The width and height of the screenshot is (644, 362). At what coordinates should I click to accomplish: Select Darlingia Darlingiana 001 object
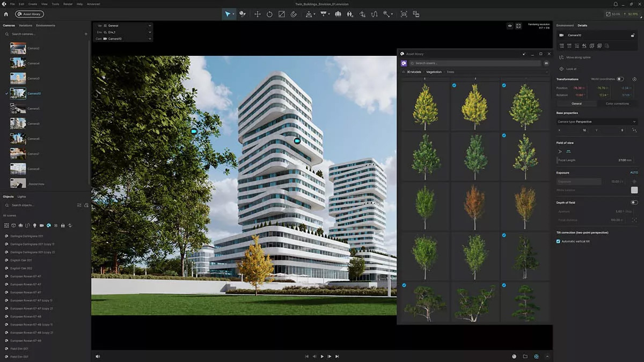pos(27,236)
